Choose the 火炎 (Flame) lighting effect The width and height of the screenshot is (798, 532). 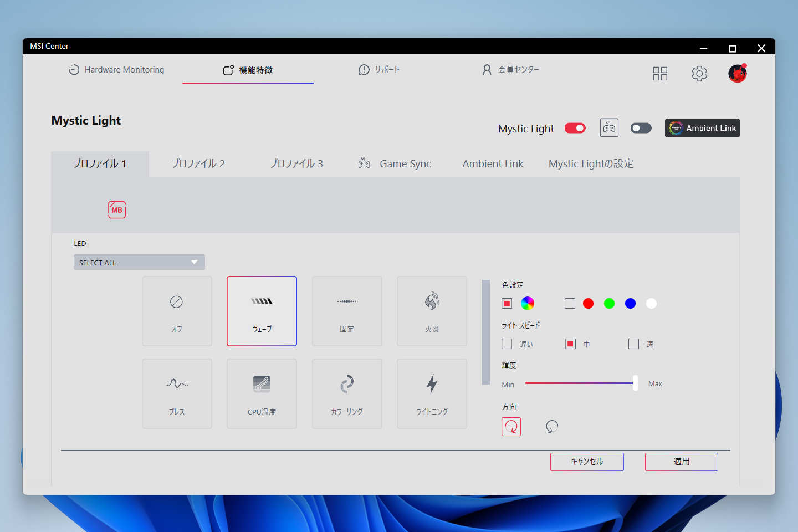click(432, 311)
